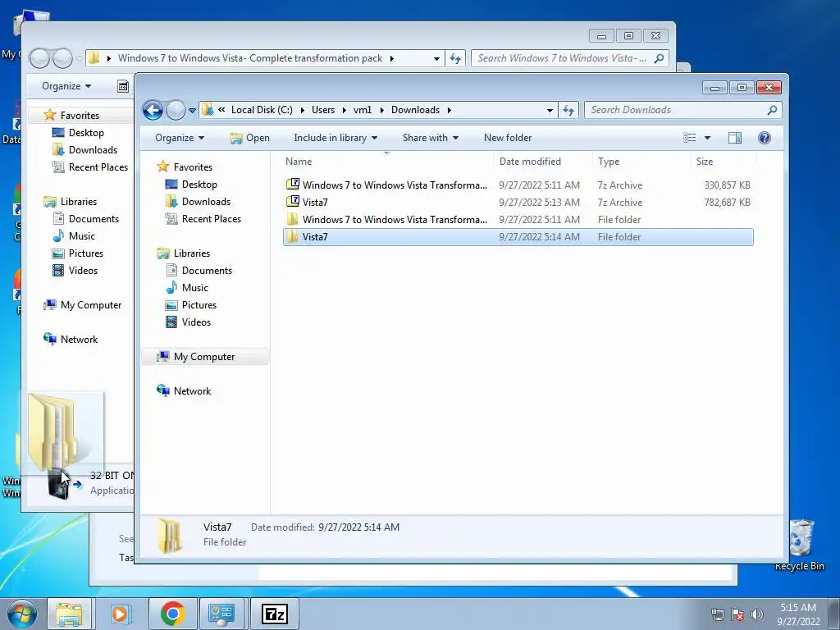Open the Include in library menu
Viewport: 840px width, 630px height.
[x=336, y=138]
